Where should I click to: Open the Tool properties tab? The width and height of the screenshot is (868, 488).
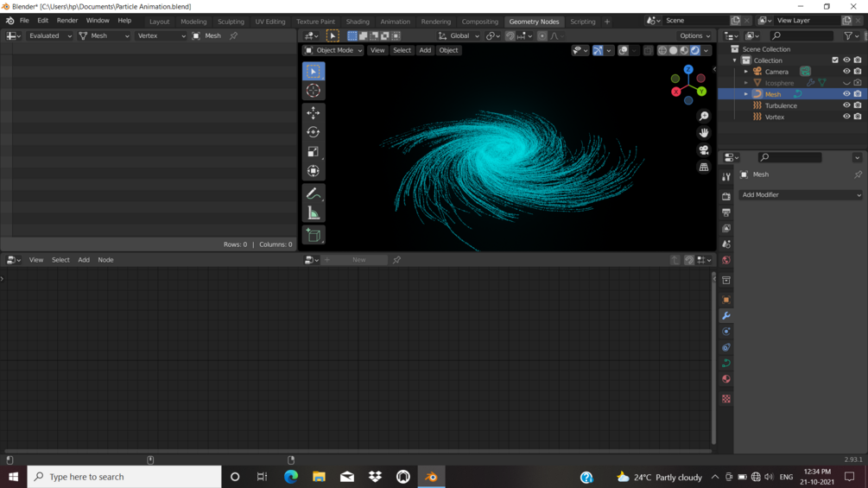tap(726, 177)
